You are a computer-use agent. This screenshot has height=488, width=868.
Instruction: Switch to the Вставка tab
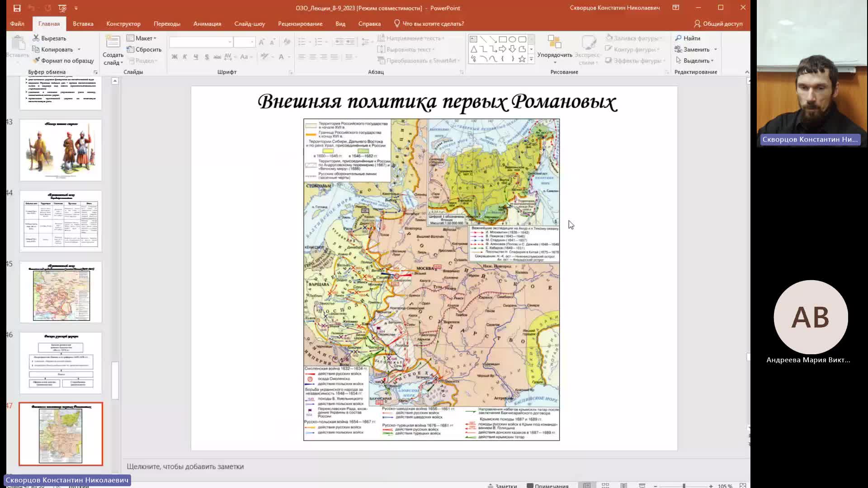pos(83,23)
